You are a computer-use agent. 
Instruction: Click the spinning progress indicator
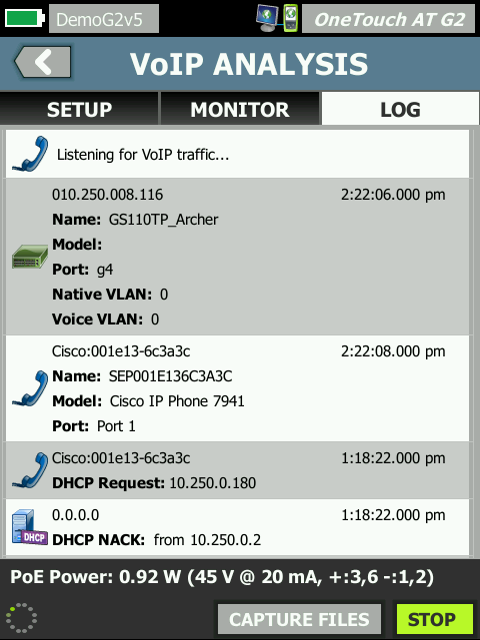(22, 618)
